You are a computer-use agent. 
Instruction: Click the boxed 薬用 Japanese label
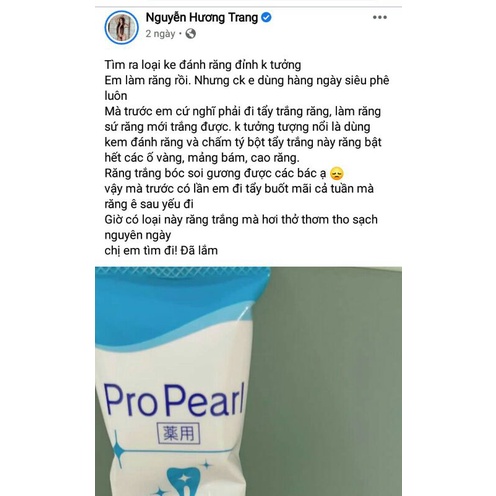[178, 433]
